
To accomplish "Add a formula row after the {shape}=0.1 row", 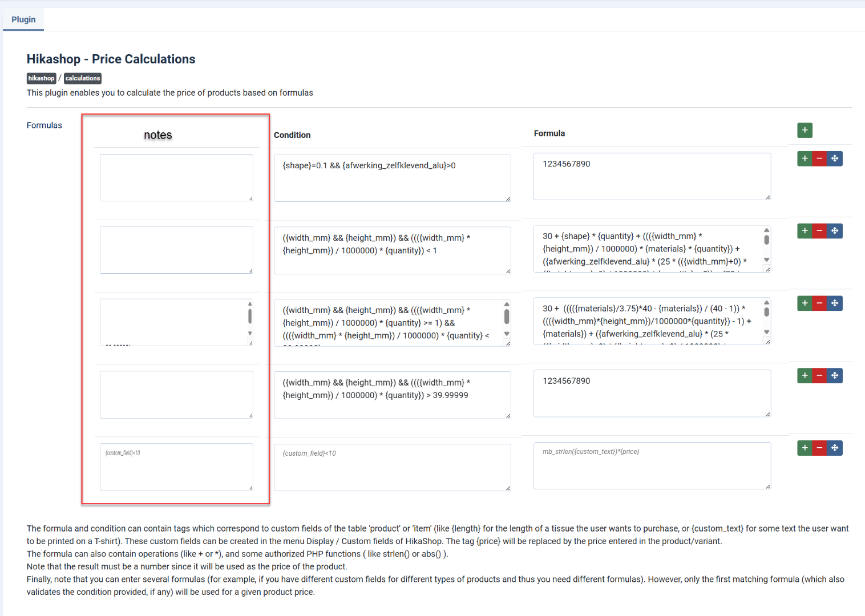I will tap(805, 159).
